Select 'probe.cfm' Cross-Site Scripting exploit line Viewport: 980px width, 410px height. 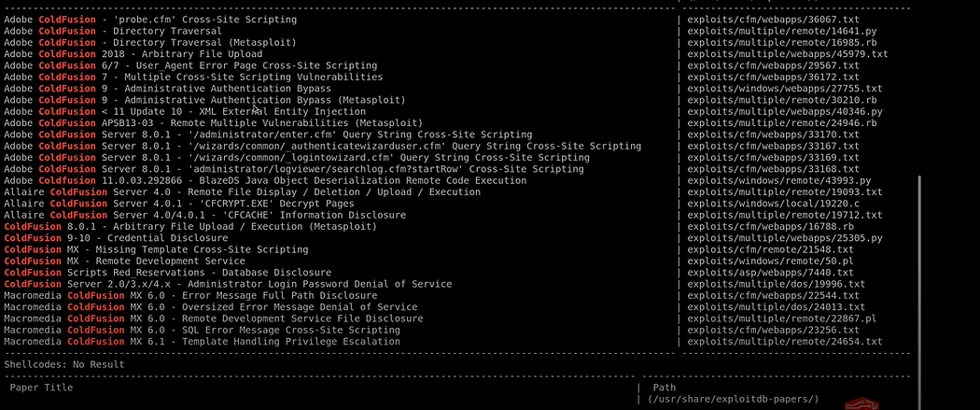click(150, 20)
